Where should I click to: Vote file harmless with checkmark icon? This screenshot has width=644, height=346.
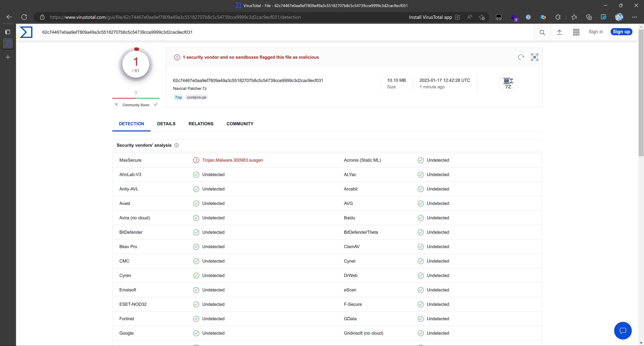pos(155,104)
